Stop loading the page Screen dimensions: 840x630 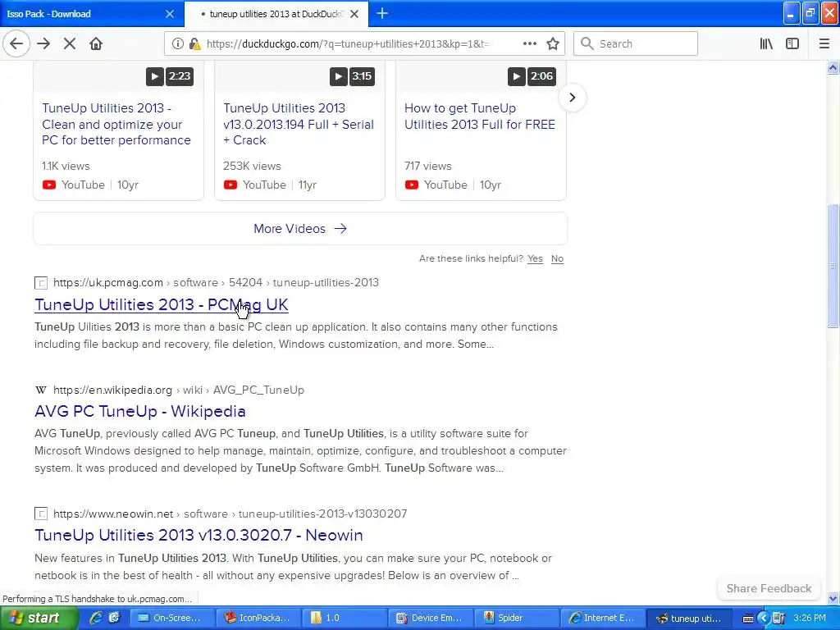70,43
